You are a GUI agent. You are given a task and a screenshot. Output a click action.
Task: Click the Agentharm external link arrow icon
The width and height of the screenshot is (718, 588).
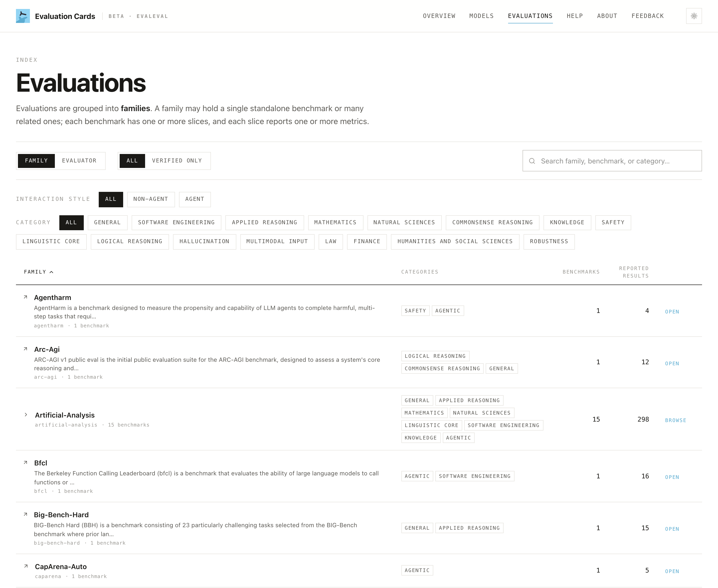(25, 297)
